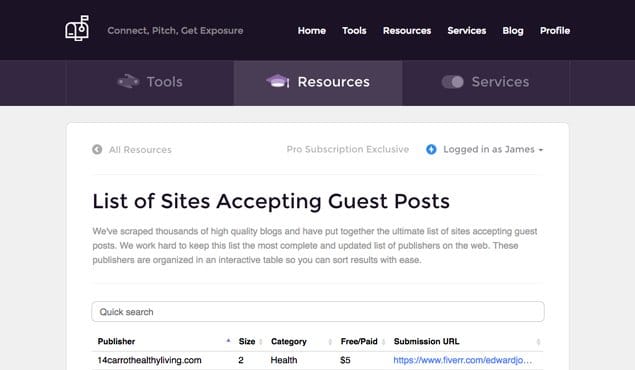Image resolution: width=635 pixels, height=370 pixels.
Task: Click the blue user icon beside Logged in
Action: click(x=431, y=149)
